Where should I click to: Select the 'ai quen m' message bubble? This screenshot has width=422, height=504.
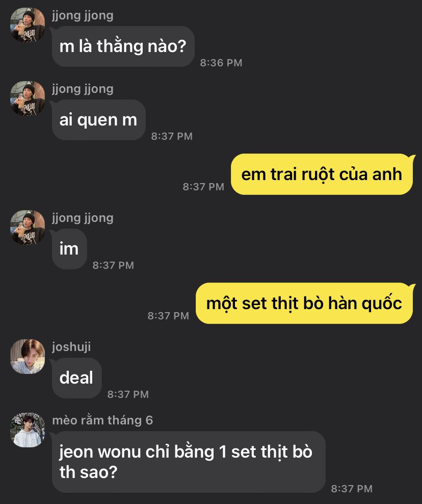(98, 120)
